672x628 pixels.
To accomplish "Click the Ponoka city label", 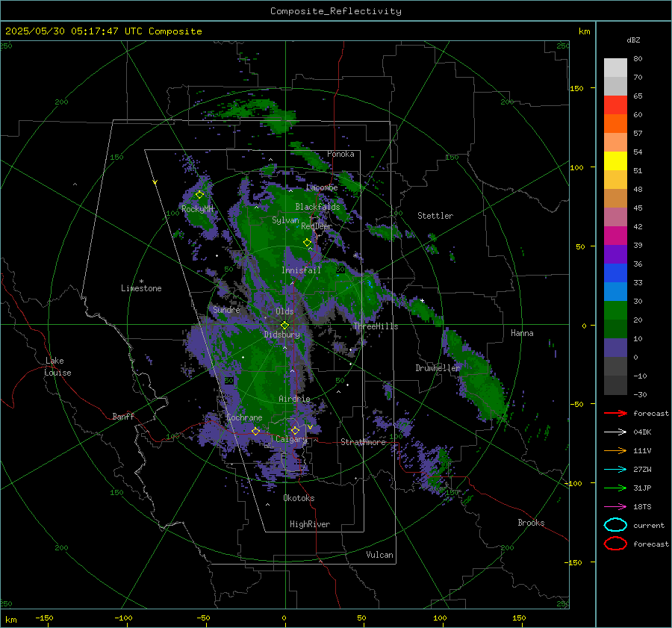I will click(x=340, y=154).
